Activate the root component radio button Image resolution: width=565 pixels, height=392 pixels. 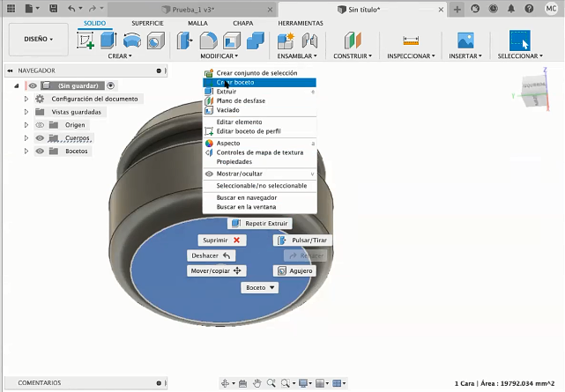(111, 85)
